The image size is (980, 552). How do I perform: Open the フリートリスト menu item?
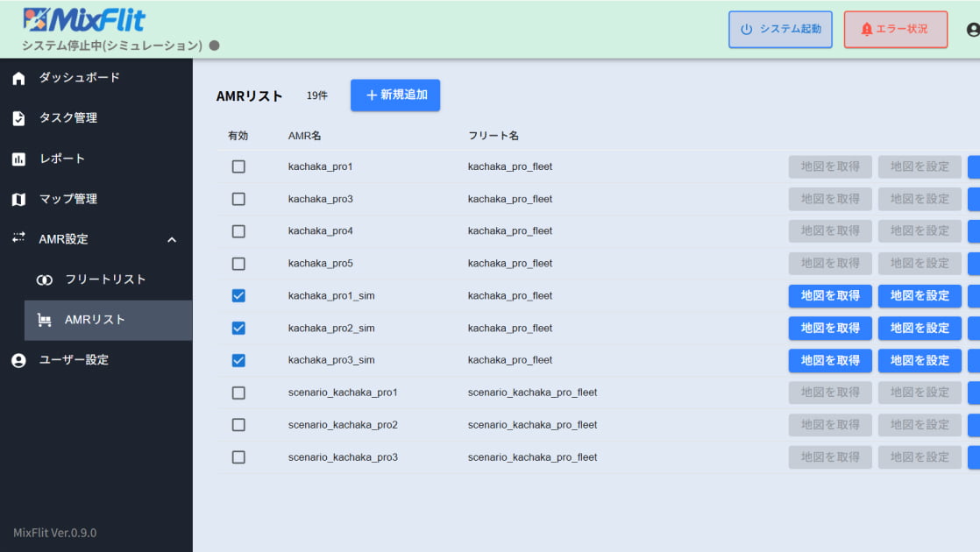coord(105,280)
